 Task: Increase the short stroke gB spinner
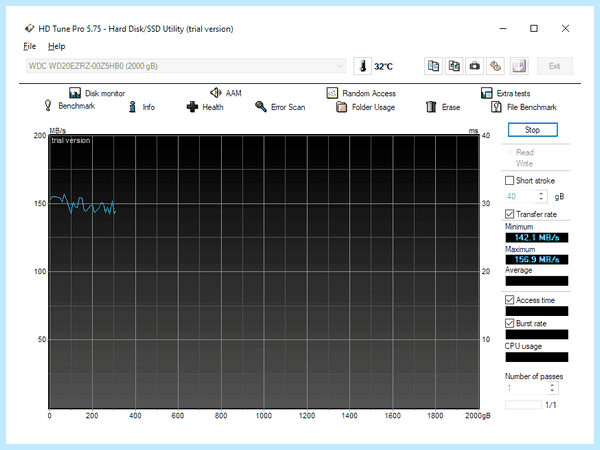pos(541,194)
